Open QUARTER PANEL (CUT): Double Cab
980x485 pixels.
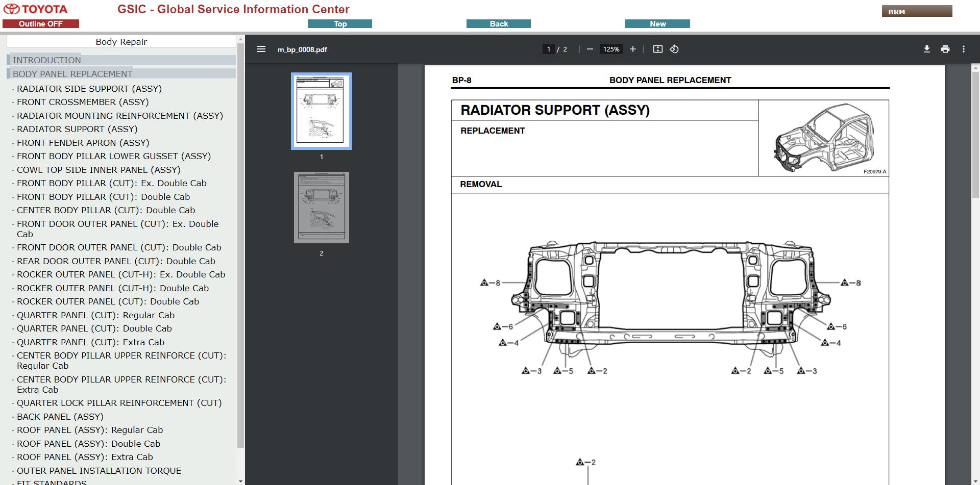[x=94, y=328]
